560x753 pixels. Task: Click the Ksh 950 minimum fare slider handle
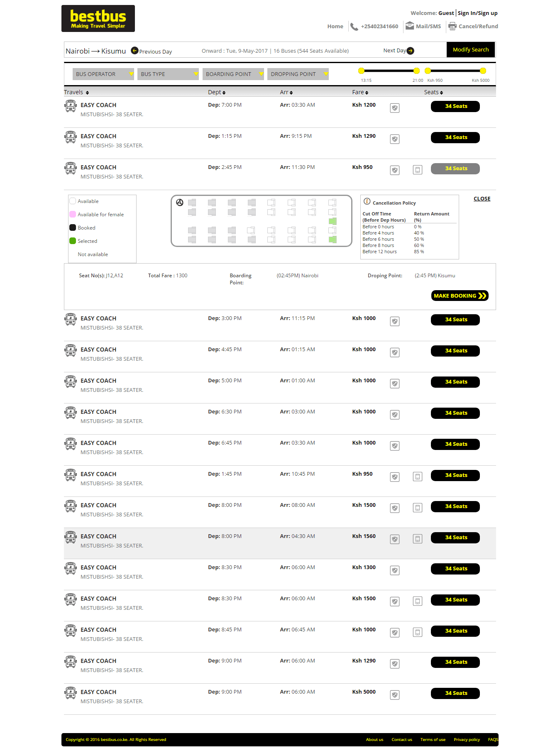point(428,71)
